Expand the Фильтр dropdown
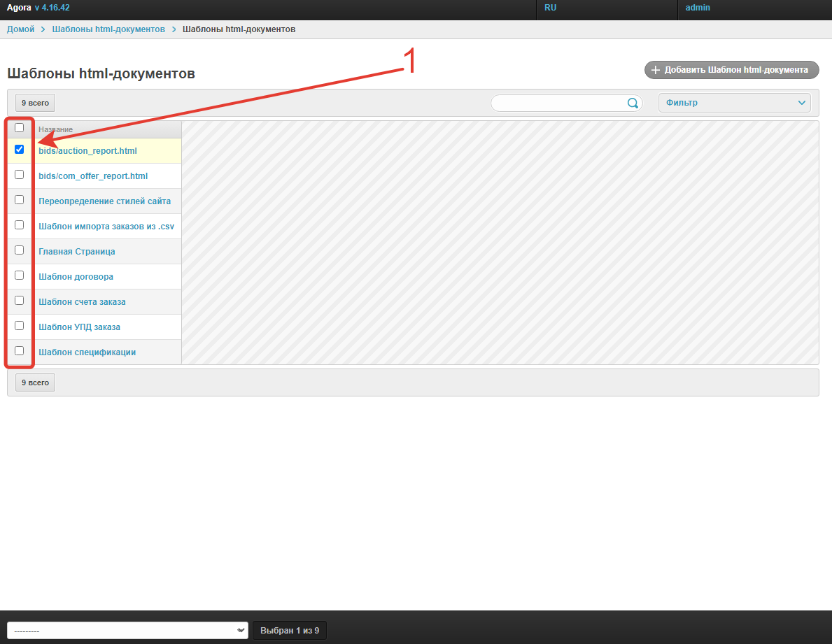Image resolution: width=832 pixels, height=644 pixels. pos(734,103)
